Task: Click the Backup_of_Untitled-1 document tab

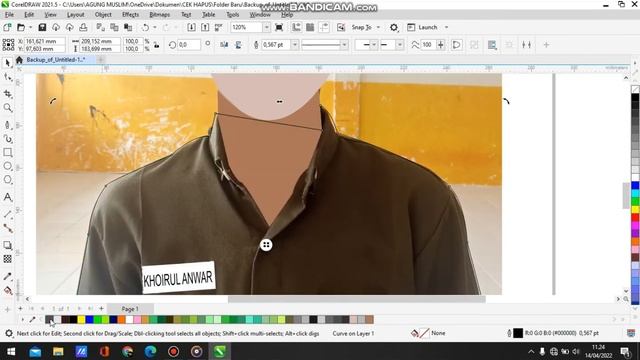Action: (x=56, y=60)
